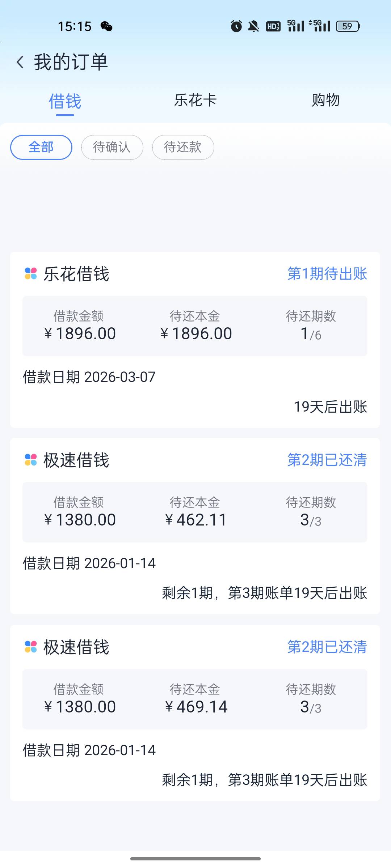Switch to the 乐花卡 tab

coord(195,101)
